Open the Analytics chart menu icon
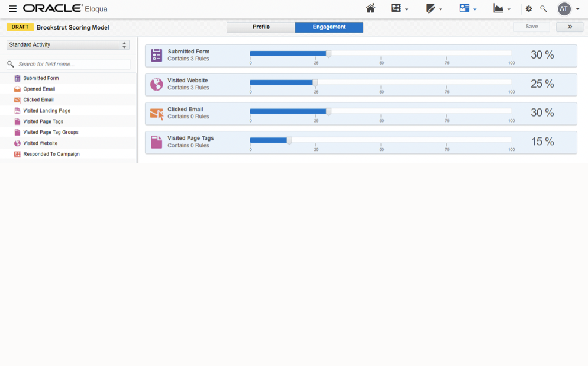 pos(498,8)
